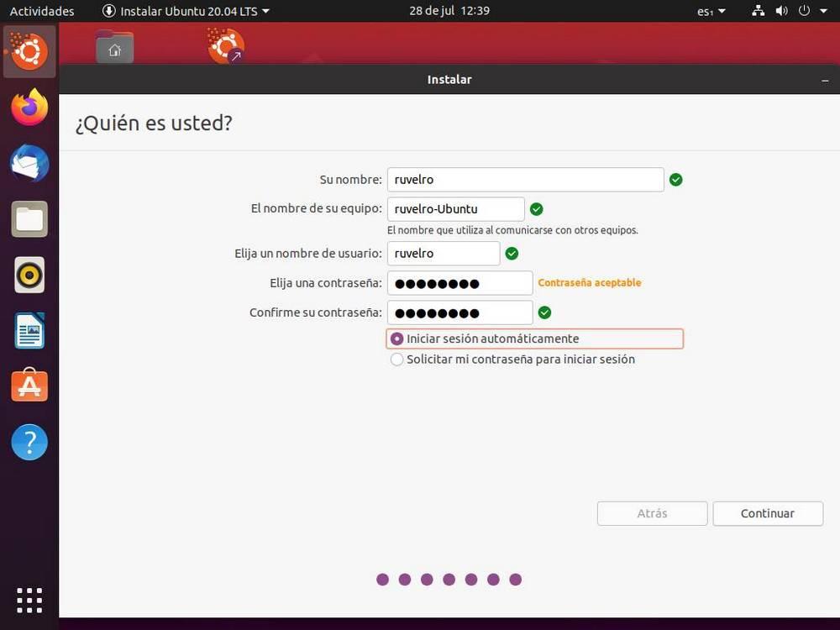Click the Atrás button
Image resolution: width=840 pixels, height=630 pixels.
[x=652, y=513]
